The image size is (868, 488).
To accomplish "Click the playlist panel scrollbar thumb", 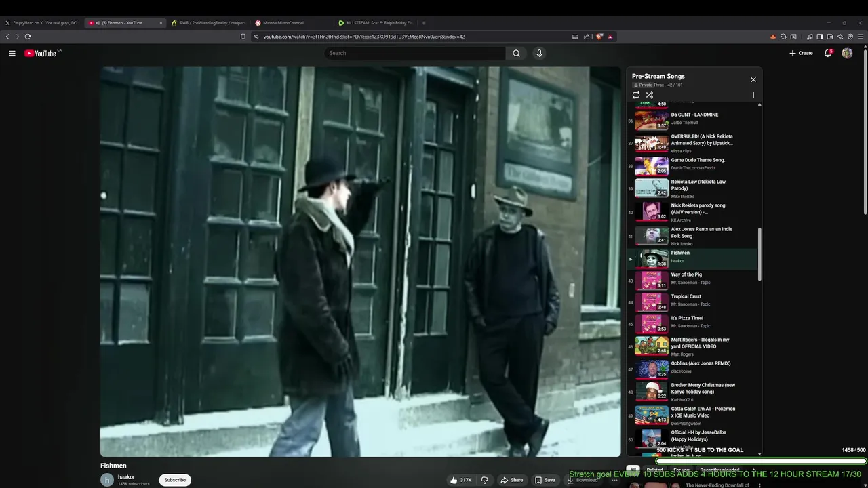I will 759,254.
